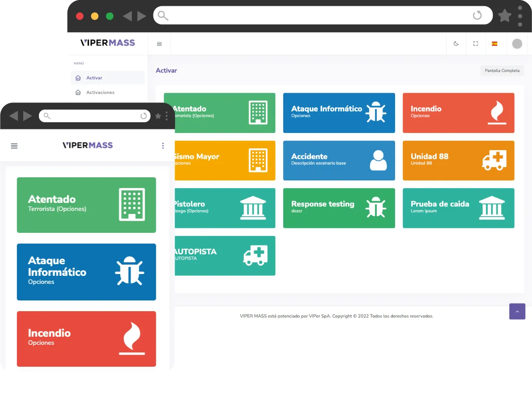The height and width of the screenshot is (407, 532).
Task: Click the flame icon on Incendio card
Action: (497, 112)
